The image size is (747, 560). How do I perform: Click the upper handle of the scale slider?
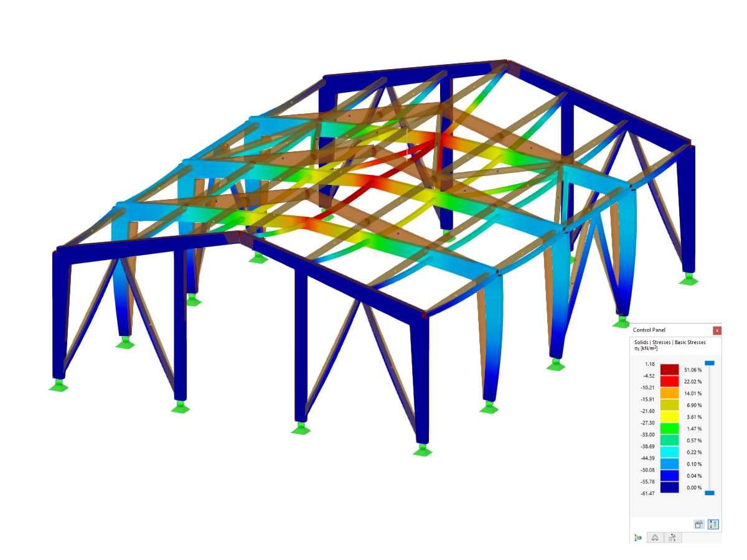coord(710,362)
